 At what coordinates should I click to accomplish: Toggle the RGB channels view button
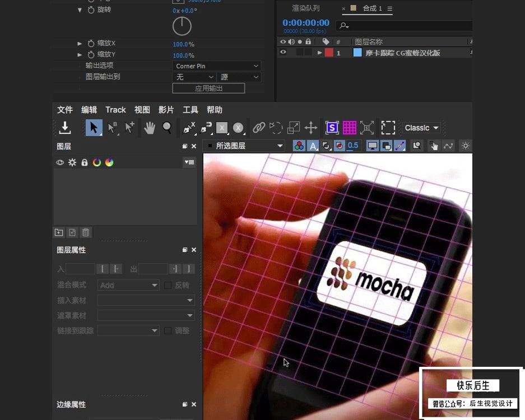[299, 146]
